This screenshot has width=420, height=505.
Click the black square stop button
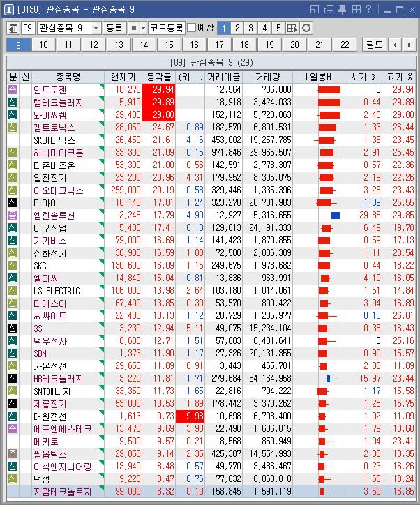click(x=134, y=28)
